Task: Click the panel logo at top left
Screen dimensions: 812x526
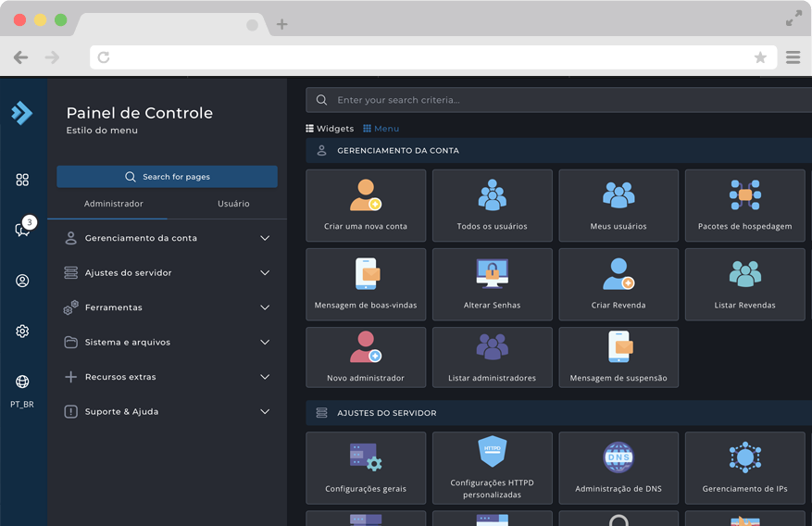Action: tap(22, 113)
